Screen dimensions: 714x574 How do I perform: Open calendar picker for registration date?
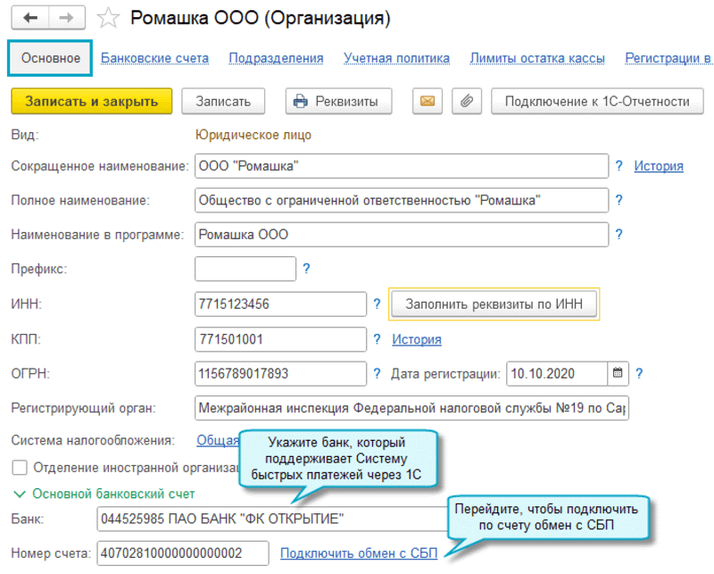coord(617,373)
